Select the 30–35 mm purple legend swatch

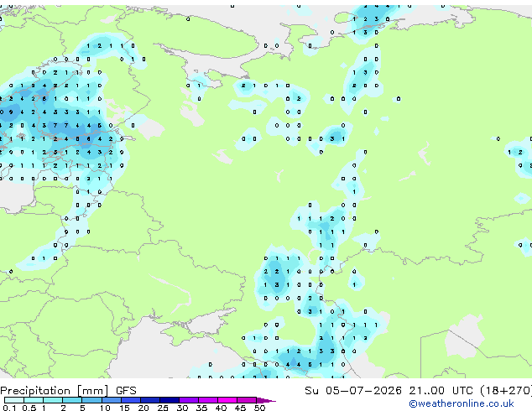pyautogui.click(x=188, y=400)
